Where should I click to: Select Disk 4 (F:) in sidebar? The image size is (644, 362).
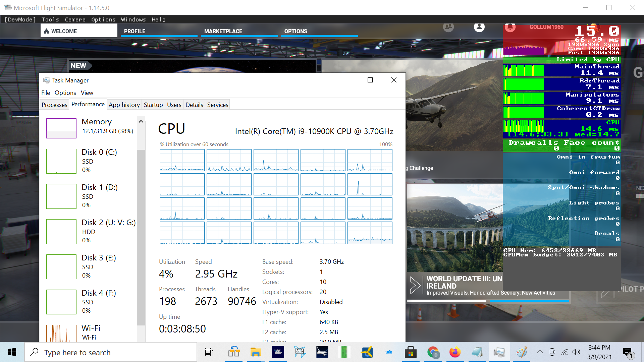coord(91,302)
